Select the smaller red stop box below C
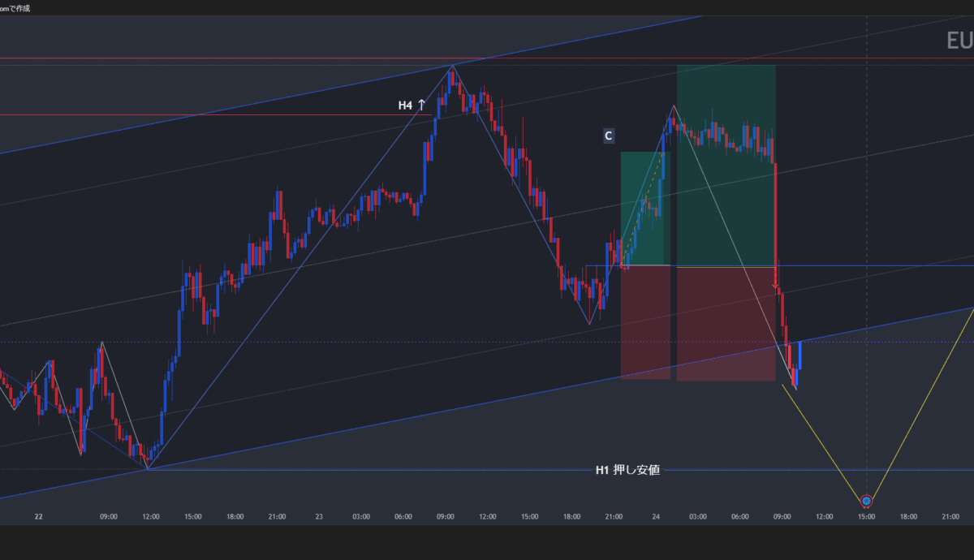974x560 pixels. click(x=645, y=322)
